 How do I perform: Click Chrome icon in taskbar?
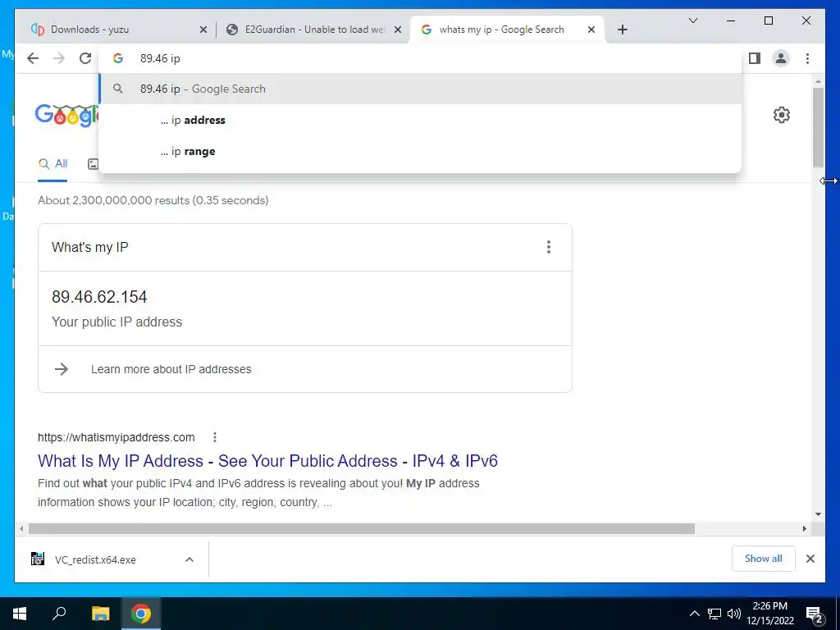click(x=141, y=614)
